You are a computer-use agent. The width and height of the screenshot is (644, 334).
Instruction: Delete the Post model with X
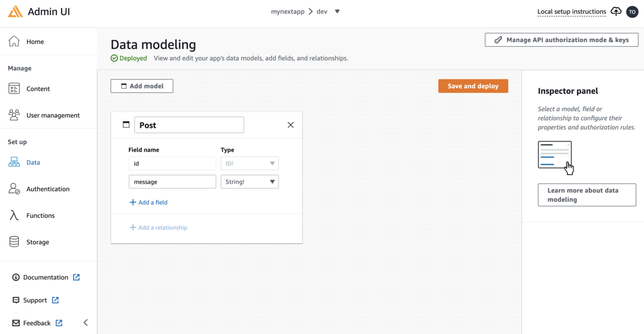click(290, 125)
